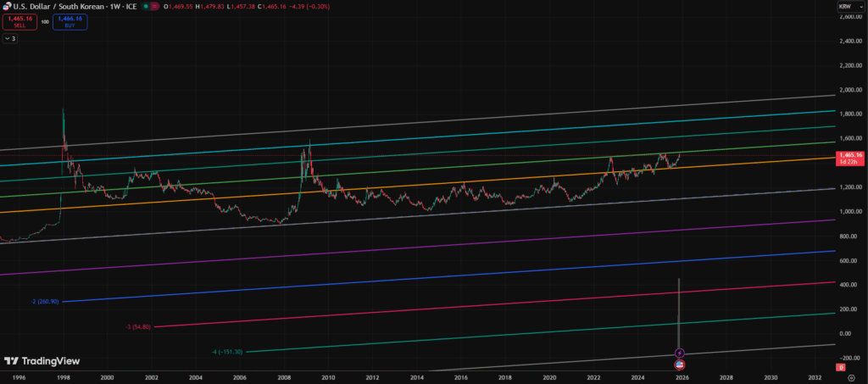Open the KRW currency dropdown
The height and width of the screenshot is (384, 868).
pos(851,7)
